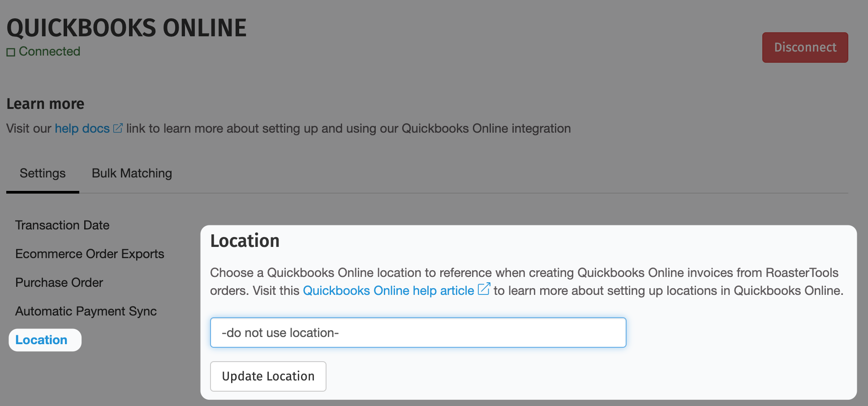Click the QUICKBOOKS ONLINE heading
Image resolution: width=868 pixels, height=406 pixels.
[x=126, y=28]
